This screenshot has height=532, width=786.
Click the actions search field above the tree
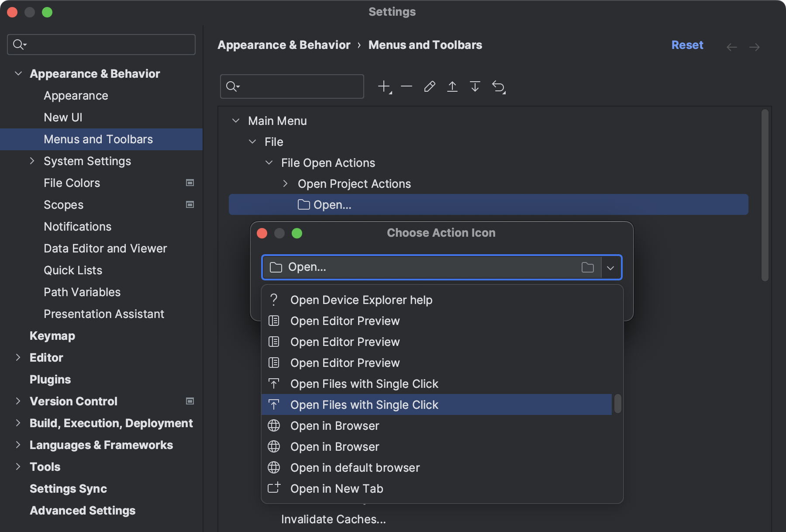[292, 86]
